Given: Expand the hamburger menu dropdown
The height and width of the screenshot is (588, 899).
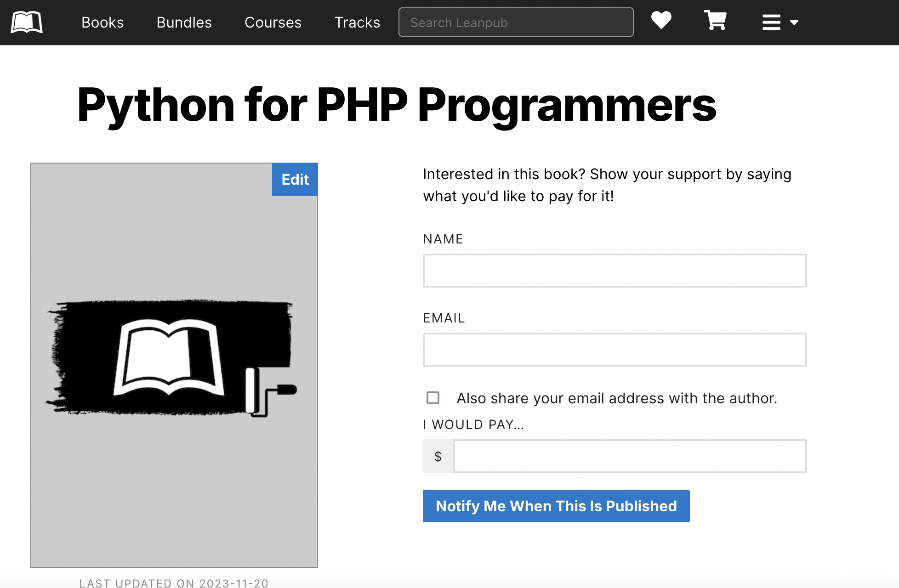Looking at the screenshot, I should [x=780, y=22].
